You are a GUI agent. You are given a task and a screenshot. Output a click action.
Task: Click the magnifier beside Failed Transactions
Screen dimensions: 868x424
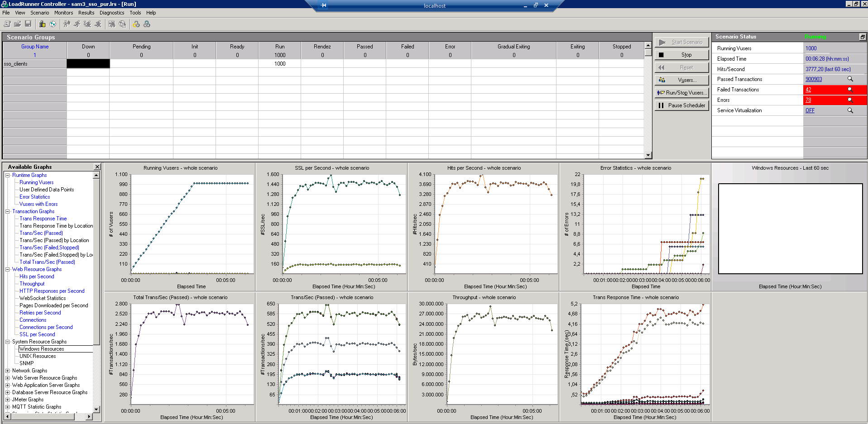click(x=850, y=90)
